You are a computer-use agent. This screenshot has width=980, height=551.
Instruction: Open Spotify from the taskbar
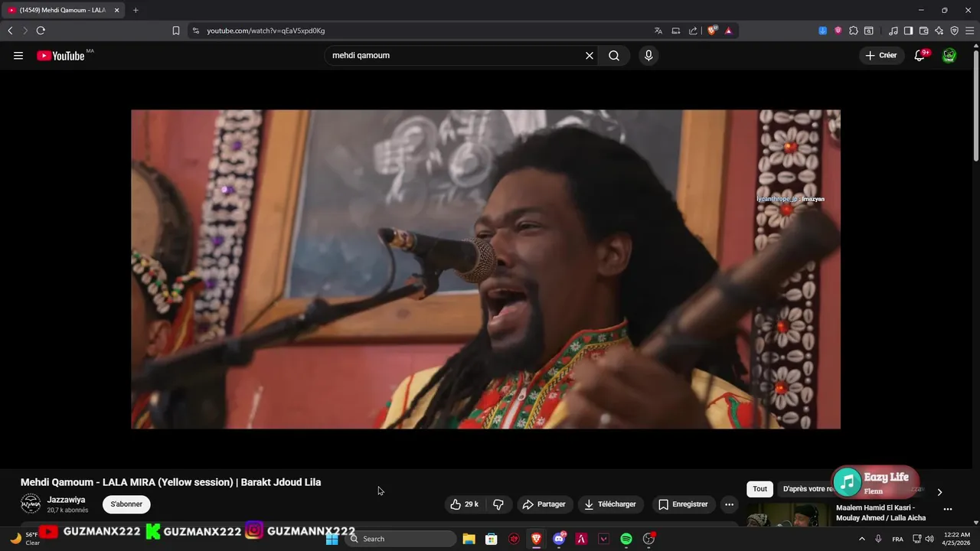coord(626,539)
